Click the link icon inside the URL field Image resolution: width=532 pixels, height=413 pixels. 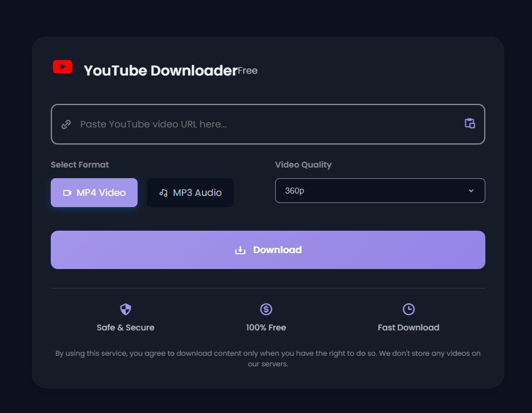66,124
